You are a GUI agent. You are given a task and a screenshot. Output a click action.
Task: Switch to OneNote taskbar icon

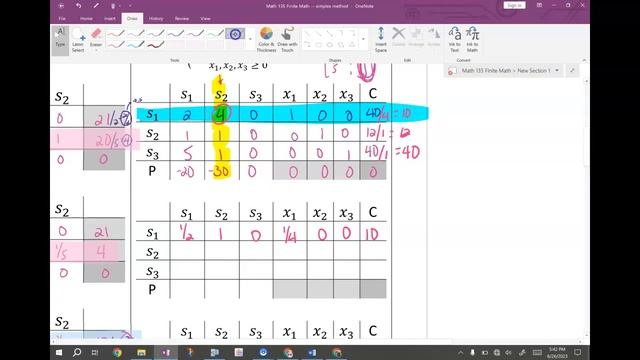[x=166, y=353]
